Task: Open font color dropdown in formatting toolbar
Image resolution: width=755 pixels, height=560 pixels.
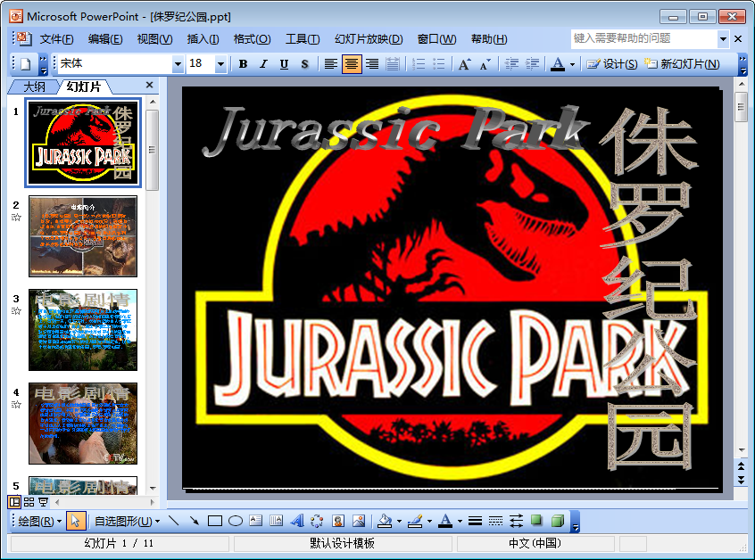Action: pyautogui.click(x=572, y=64)
